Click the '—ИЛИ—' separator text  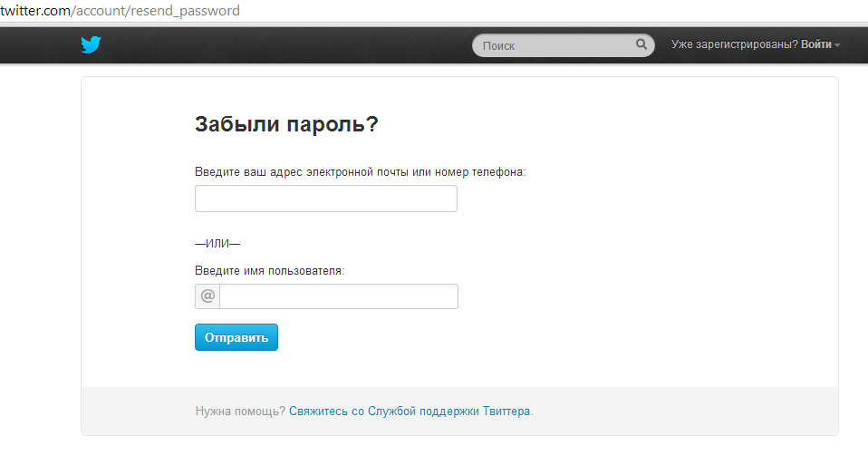(x=217, y=243)
